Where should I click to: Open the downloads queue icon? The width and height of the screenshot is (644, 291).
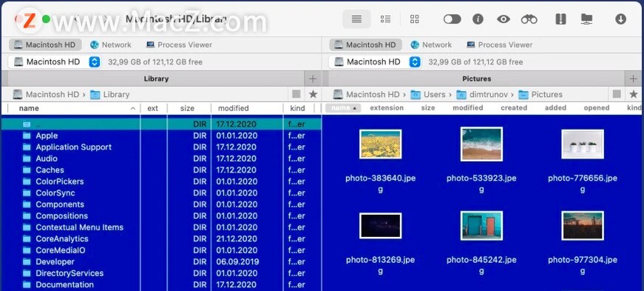click(x=620, y=19)
